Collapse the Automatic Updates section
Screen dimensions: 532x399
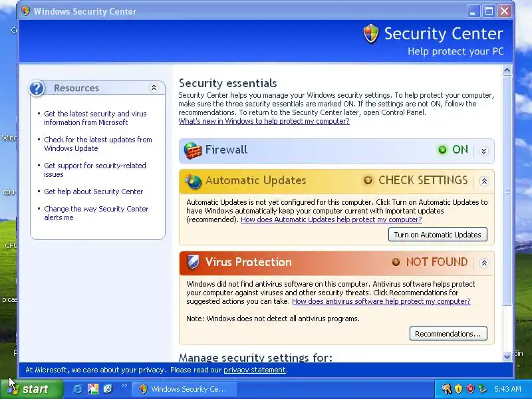pos(484,181)
